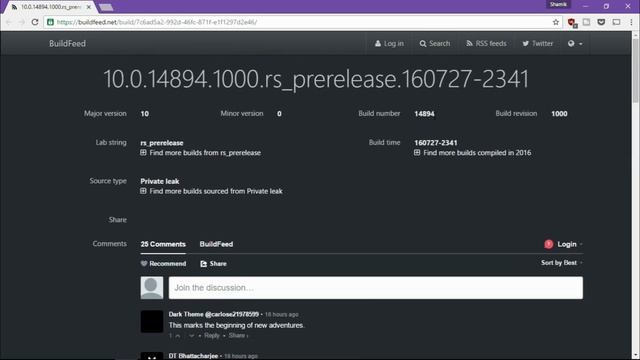Click plus icon beside rs_prerelease builds link

pos(143,153)
